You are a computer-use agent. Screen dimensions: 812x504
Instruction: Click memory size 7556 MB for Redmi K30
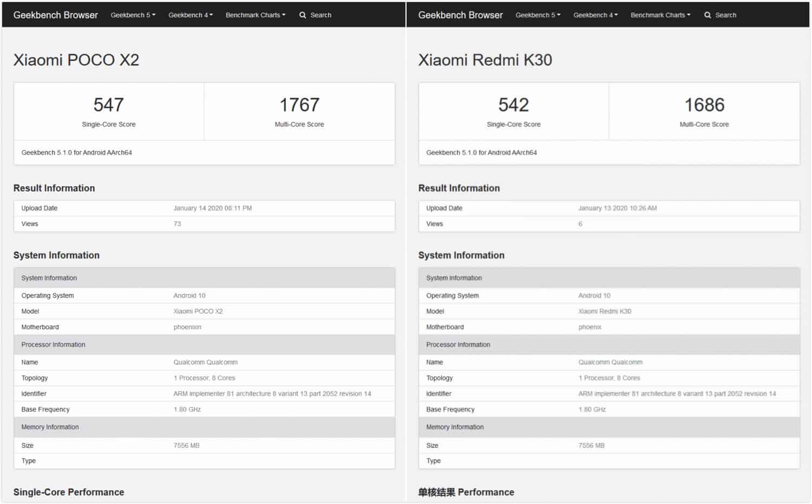[x=592, y=446]
